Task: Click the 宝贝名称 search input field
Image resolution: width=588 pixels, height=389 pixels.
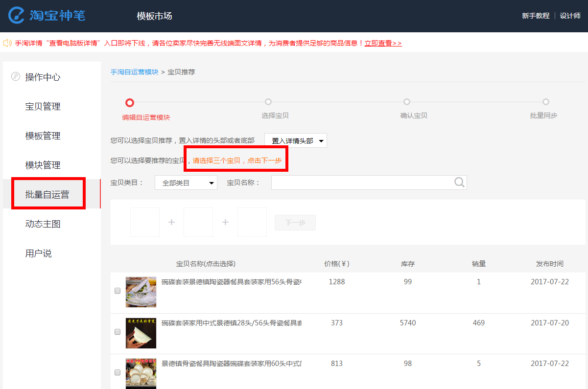Action: pyautogui.click(x=362, y=183)
